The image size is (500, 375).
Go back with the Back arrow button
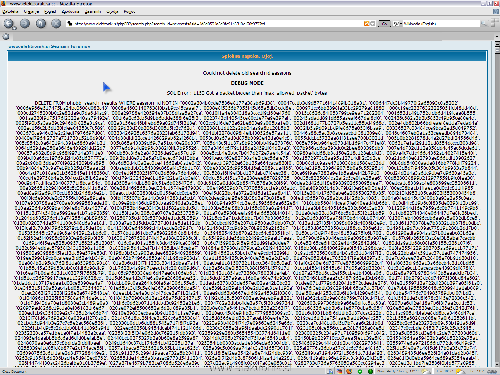[x=9, y=24]
